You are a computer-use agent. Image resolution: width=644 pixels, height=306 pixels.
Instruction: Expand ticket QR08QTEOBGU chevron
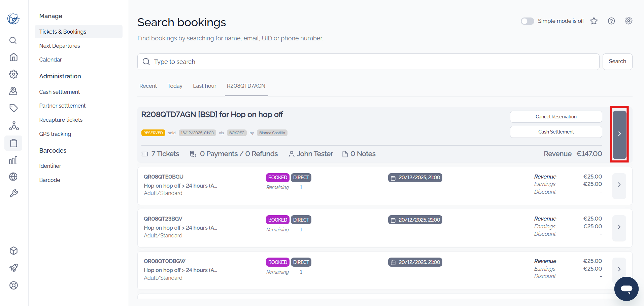[x=619, y=185]
